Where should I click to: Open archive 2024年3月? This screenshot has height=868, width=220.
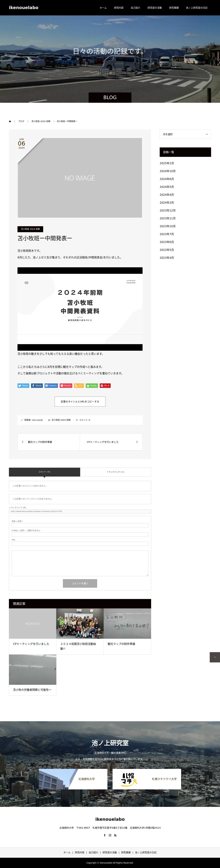[x=167, y=203]
